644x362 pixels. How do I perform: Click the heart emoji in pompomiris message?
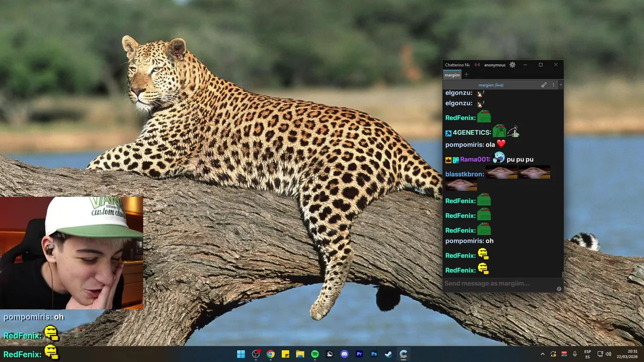[x=501, y=144]
